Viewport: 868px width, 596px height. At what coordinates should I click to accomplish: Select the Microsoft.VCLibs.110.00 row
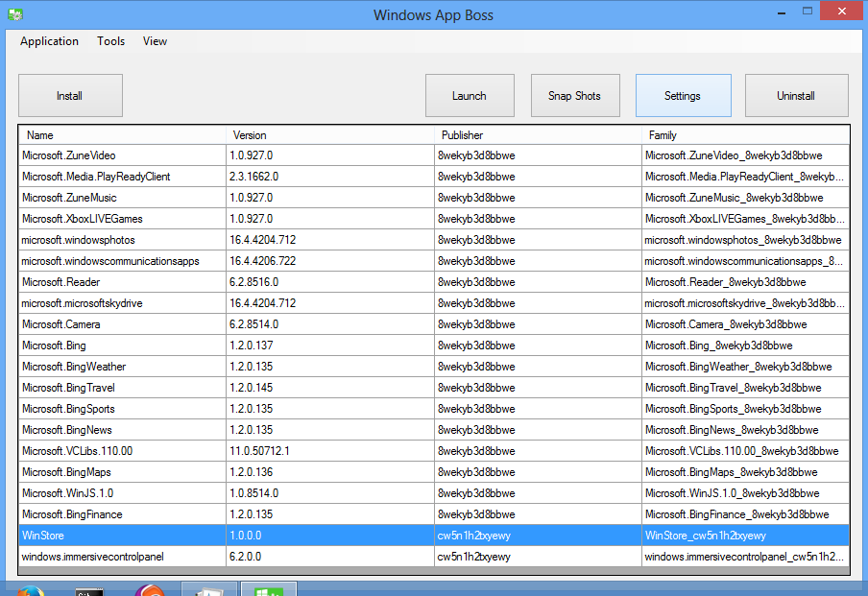pyautogui.click(x=434, y=451)
